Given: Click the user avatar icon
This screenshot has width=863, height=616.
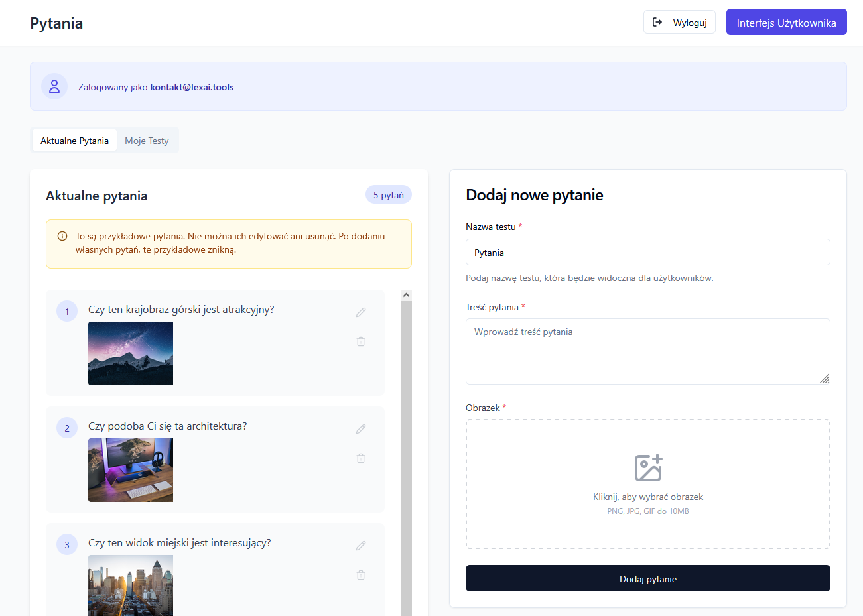Looking at the screenshot, I should 54,86.
